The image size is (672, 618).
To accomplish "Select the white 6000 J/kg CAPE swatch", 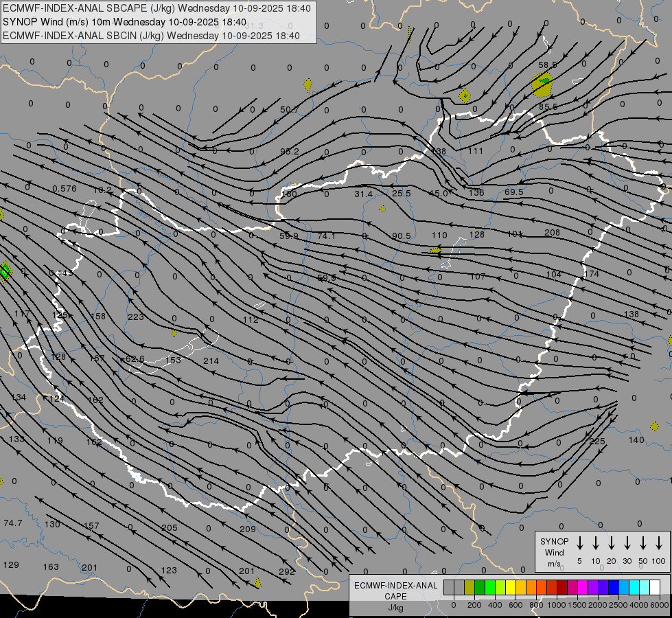I will click(x=655, y=588).
